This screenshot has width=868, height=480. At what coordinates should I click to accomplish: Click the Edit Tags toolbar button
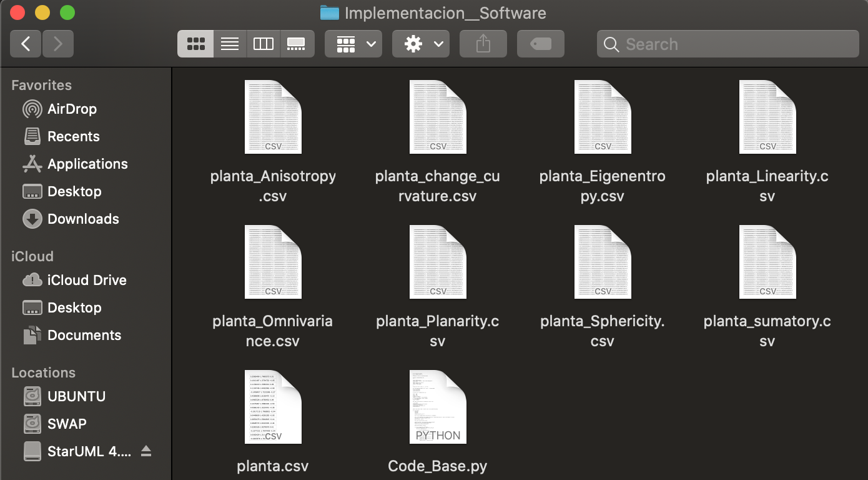(541, 44)
